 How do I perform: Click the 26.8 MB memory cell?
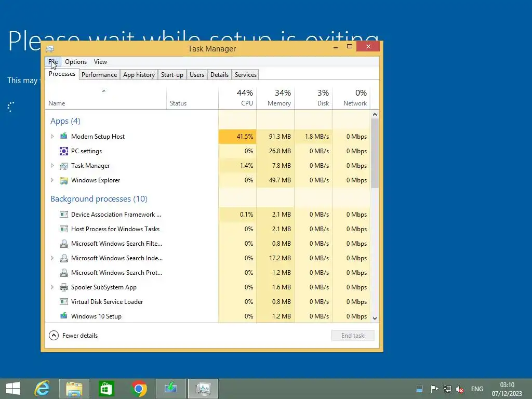coord(275,151)
